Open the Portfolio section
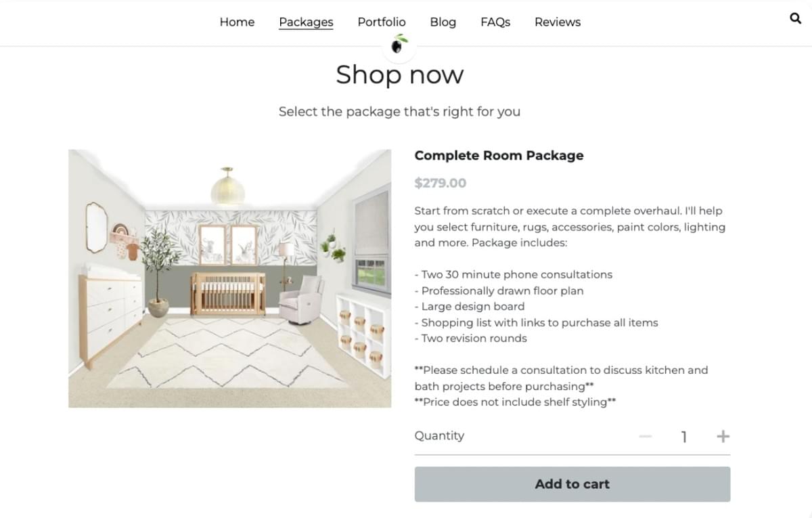The width and height of the screenshot is (812, 518). (381, 22)
